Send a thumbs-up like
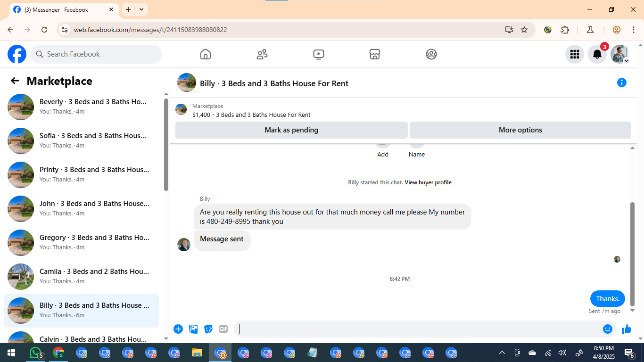 click(x=627, y=329)
